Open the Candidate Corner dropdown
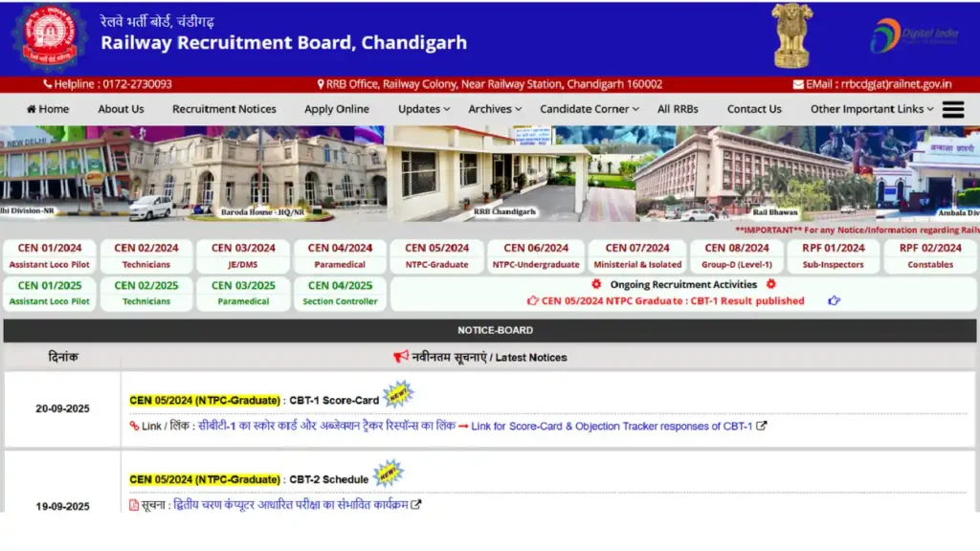Screen dimensions: 980x551 tap(590, 109)
